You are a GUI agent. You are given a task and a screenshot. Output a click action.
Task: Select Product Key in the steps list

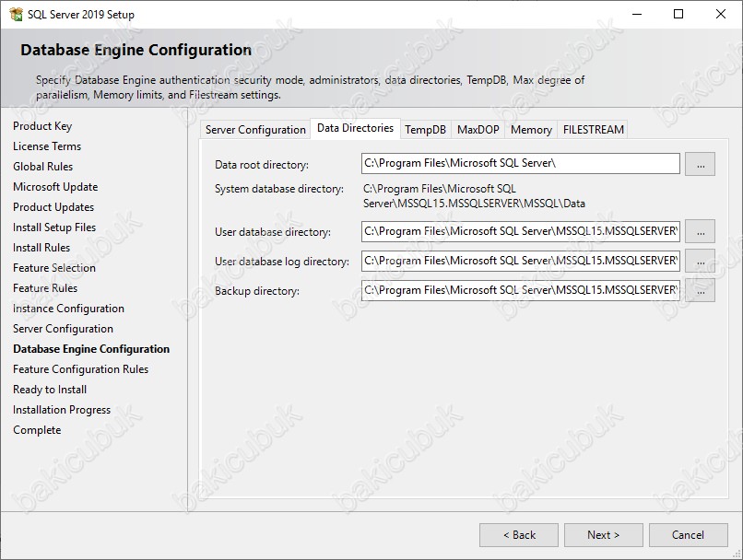tap(42, 126)
